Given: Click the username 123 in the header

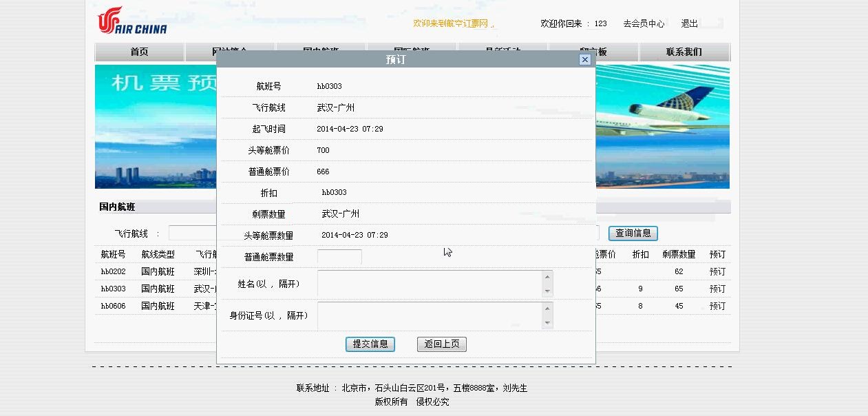Looking at the screenshot, I should pyautogui.click(x=601, y=23).
